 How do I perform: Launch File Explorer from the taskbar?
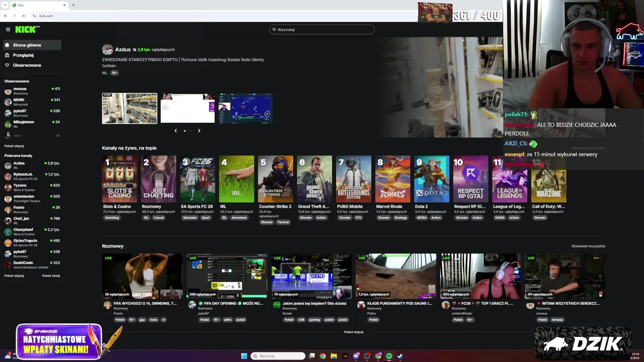pos(334,356)
